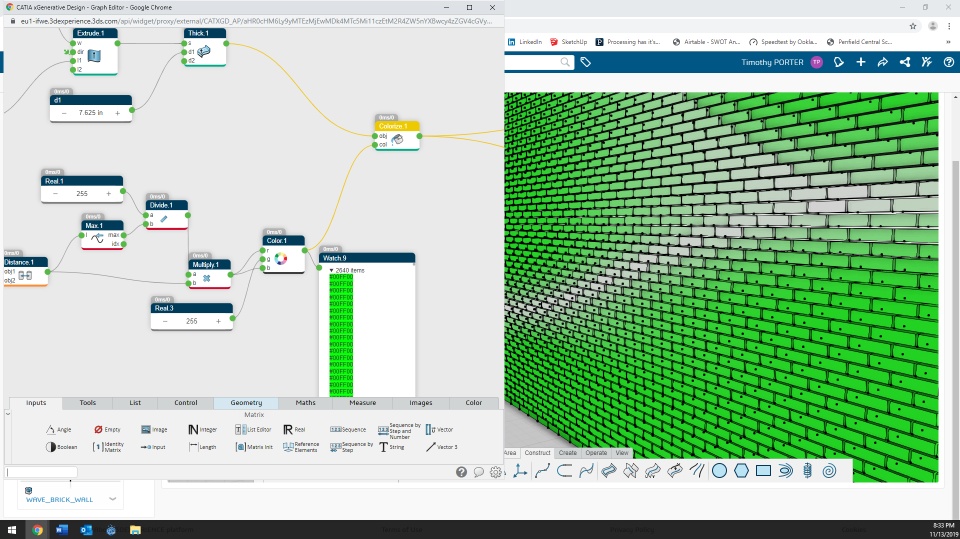The height and width of the screenshot is (539, 960).
Task: Collapse the node palette panel chevron
Action: coord(8,414)
